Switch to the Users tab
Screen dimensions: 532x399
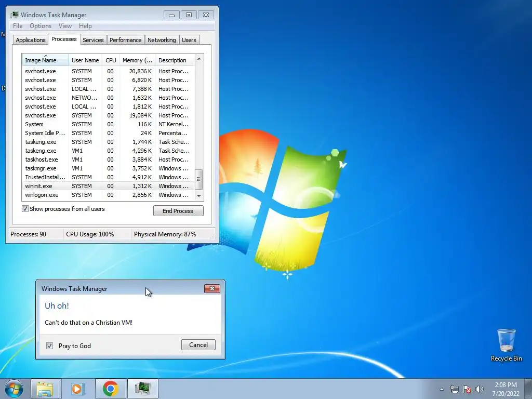click(189, 40)
